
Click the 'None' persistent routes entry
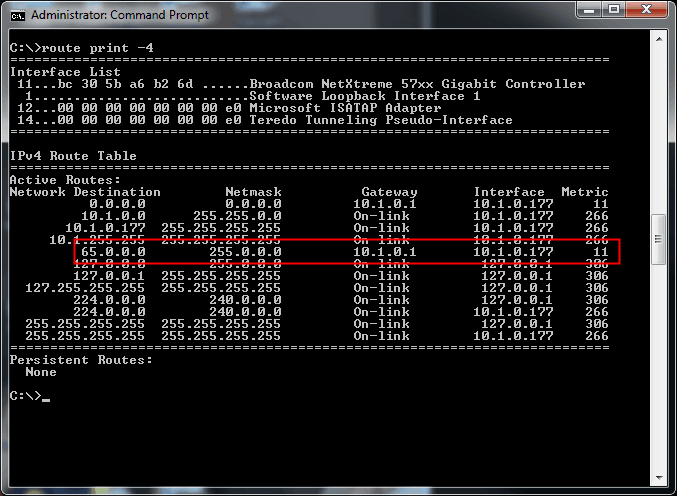(41, 372)
